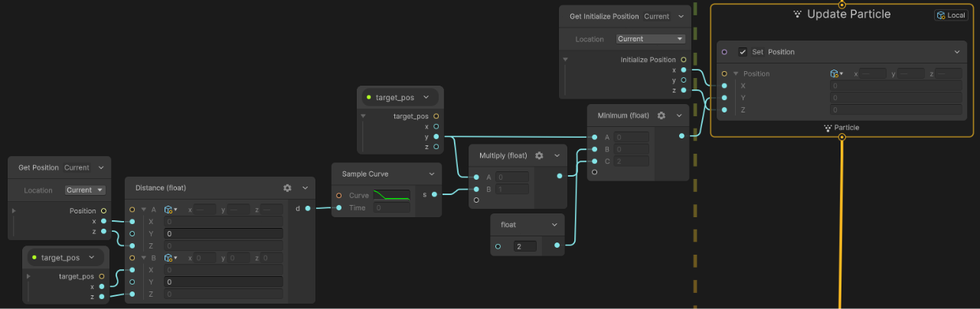Viewport: 980px width, 309px height.
Task: Click the Particle icon below the Update context
Action: (828, 128)
